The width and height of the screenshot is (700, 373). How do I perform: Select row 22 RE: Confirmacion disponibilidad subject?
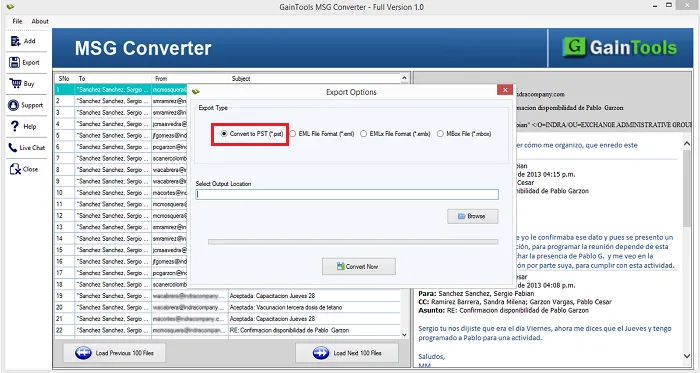click(289, 330)
